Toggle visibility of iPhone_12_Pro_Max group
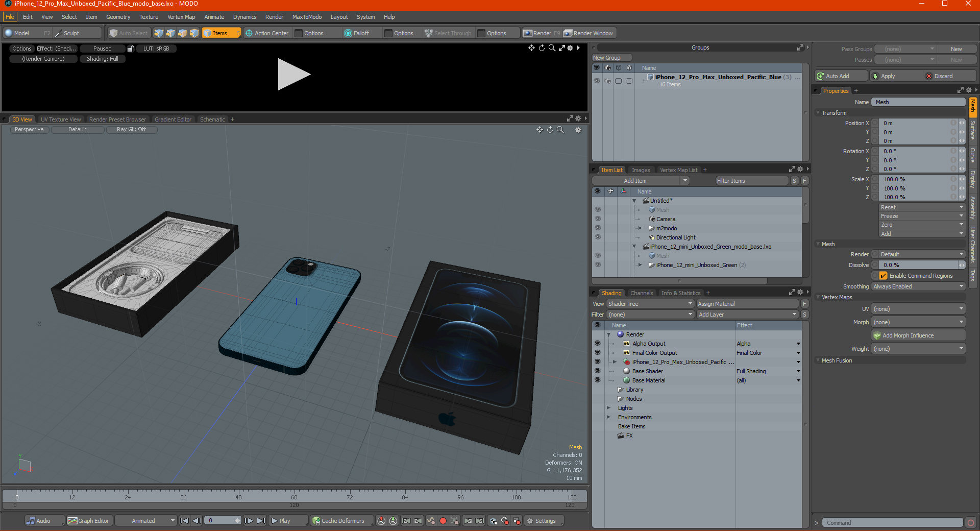The height and width of the screenshot is (531, 980). (x=597, y=81)
